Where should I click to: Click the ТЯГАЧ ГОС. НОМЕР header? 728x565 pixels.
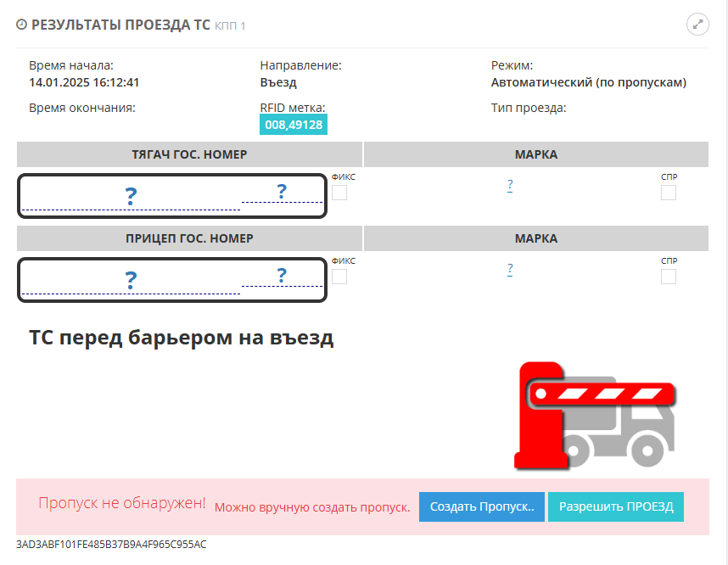point(189,154)
